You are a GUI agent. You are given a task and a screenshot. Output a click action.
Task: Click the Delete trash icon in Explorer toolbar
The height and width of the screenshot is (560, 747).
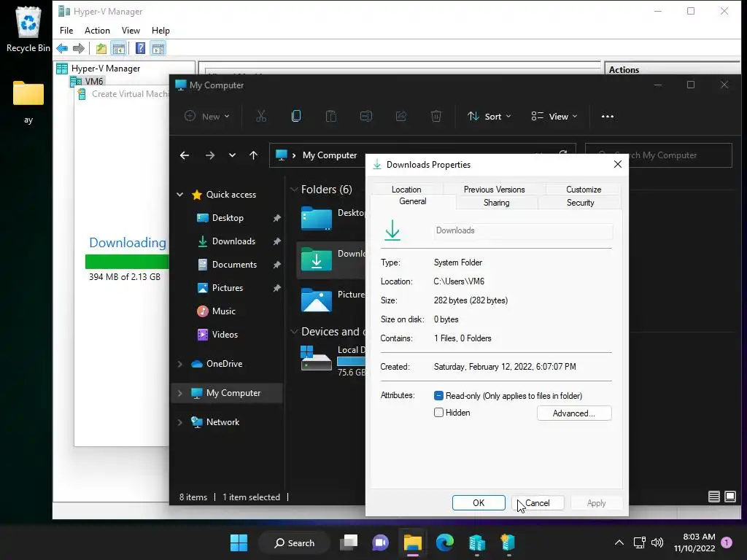pyautogui.click(x=436, y=116)
